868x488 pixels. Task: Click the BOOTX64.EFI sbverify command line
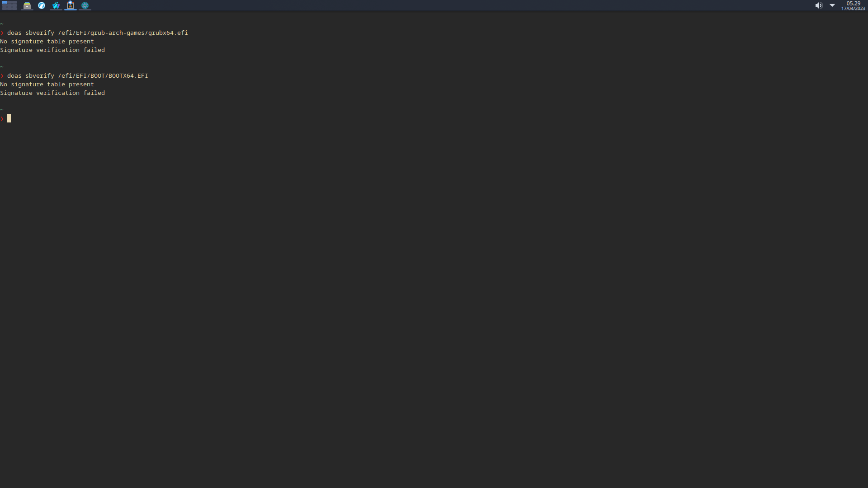pyautogui.click(x=77, y=75)
